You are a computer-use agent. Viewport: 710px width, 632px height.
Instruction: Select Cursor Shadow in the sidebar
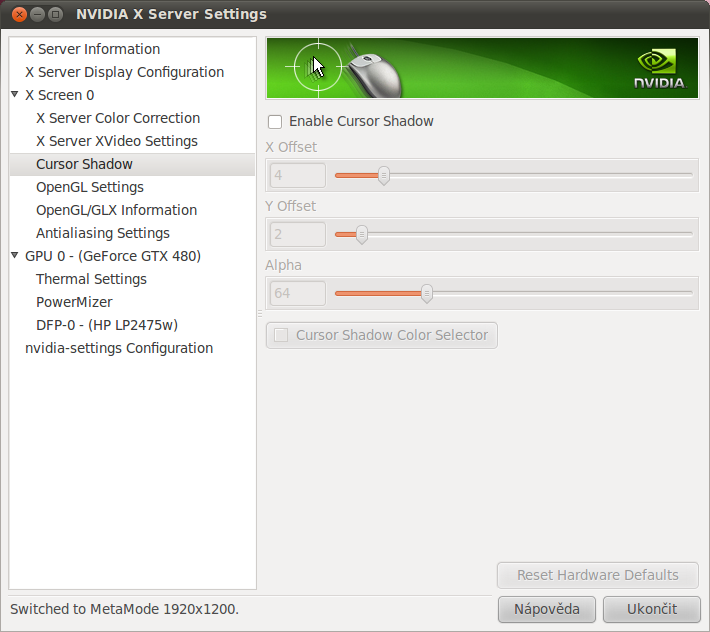coord(132,164)
